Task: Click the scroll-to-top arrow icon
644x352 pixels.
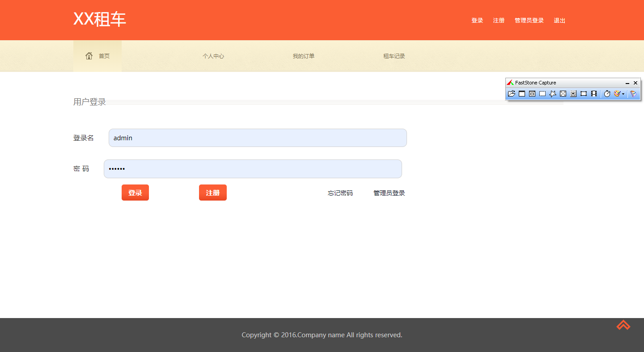Action: [623, 325]
